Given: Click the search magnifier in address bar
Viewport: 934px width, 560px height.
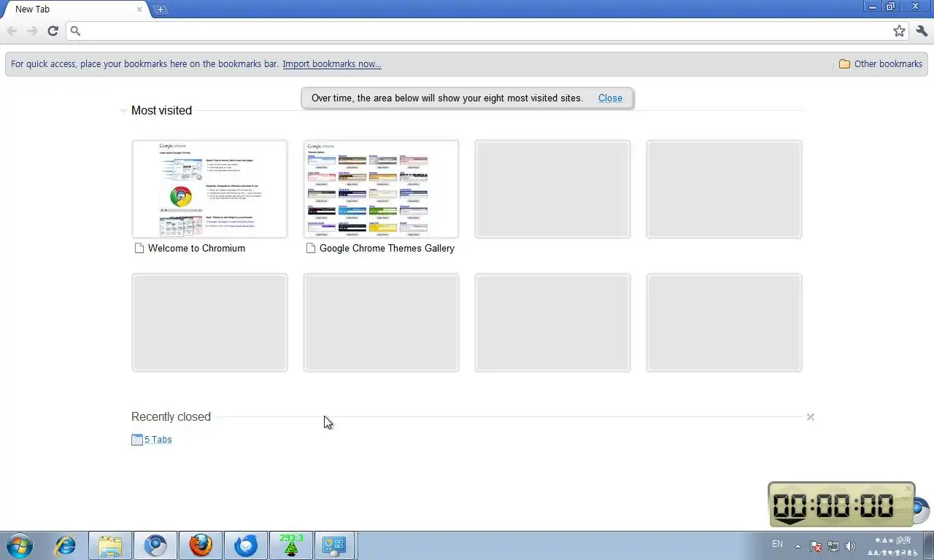Looking at the screenshot, I should tap(75, 31).
